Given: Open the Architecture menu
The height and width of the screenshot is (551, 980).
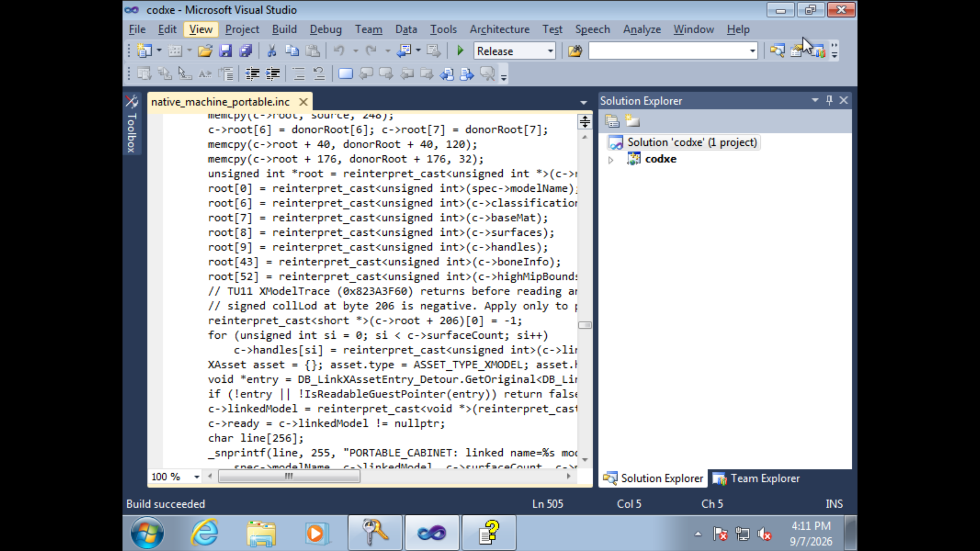Looking at the screenshot, I should pyautogui.click(x=500, y=29).
